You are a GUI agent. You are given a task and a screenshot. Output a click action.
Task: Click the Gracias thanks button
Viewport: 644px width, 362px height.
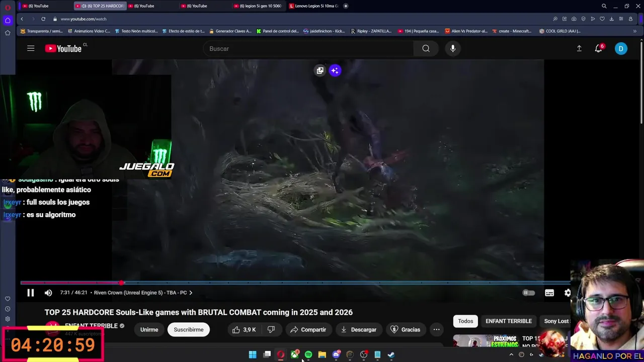[x=405, y=330]
